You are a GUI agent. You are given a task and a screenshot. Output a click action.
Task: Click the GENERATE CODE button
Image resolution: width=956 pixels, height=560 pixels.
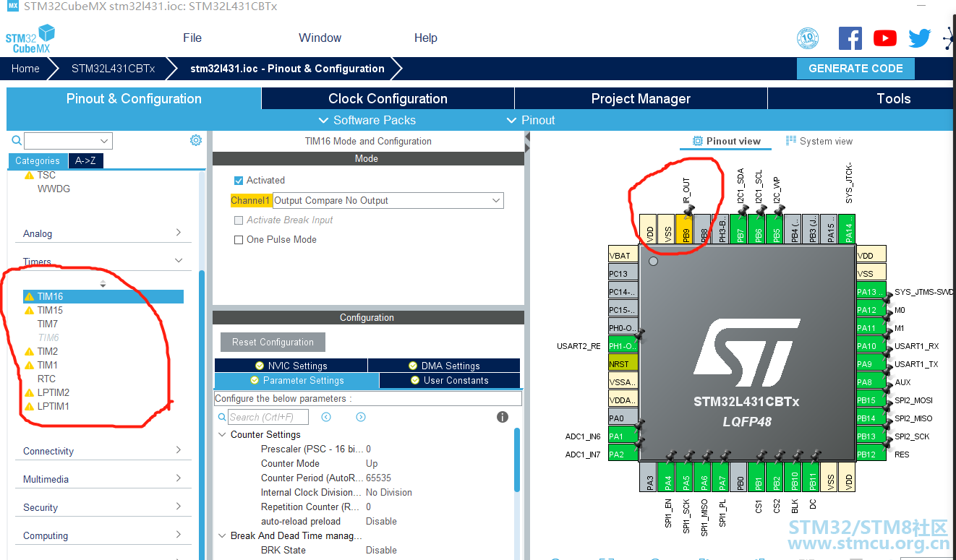[x=855, y=69]
